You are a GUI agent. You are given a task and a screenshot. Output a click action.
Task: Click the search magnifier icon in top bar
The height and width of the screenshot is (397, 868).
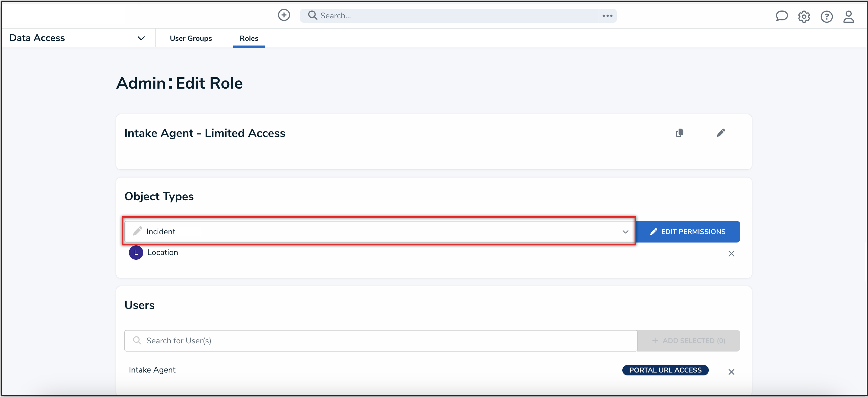pos(312,15)
